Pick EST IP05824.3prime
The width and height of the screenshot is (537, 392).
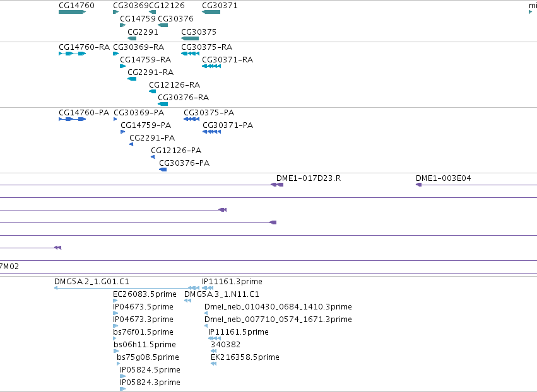[x=150, y=383]
